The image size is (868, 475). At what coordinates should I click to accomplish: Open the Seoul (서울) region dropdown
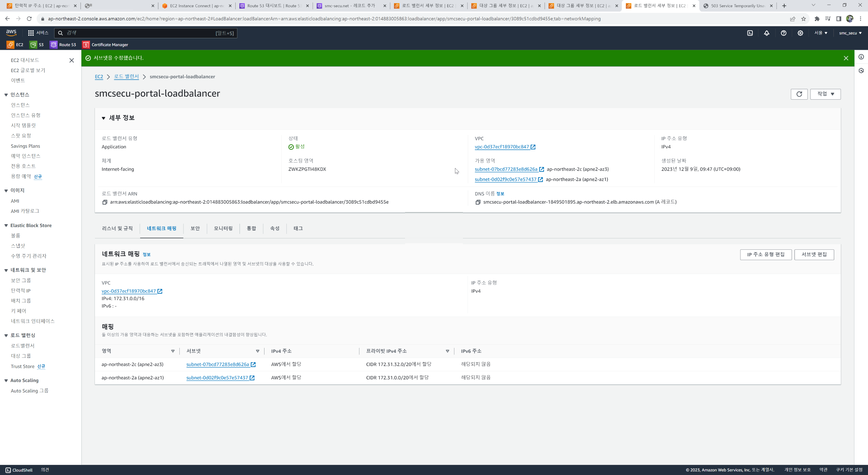(821, 33)
